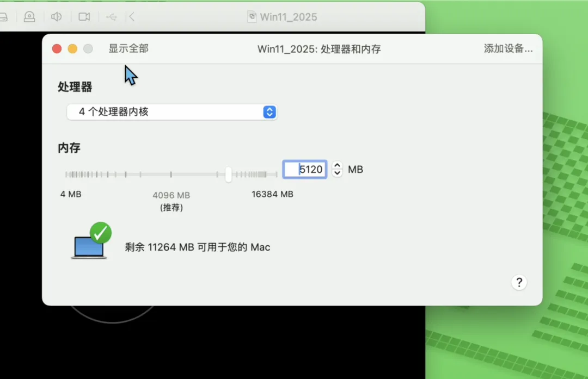Click the USB icon in VM toolbar
588x379 pixels.
(x=112, y=17)
